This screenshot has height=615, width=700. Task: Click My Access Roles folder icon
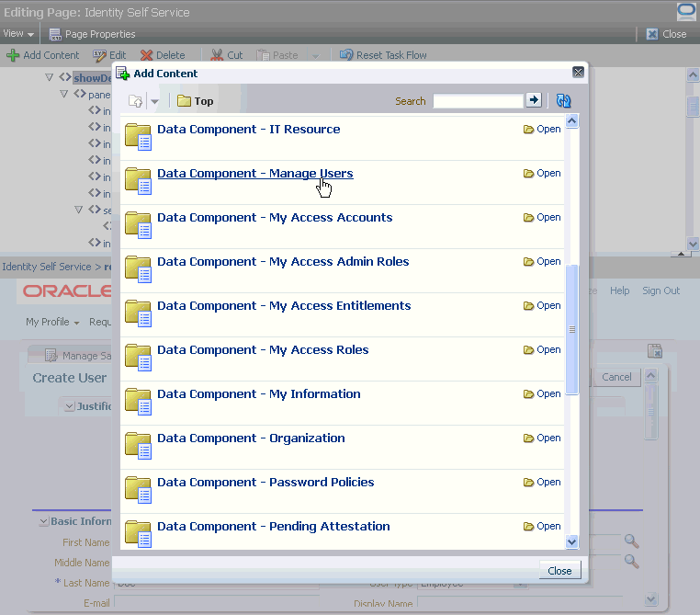(138, 358)
